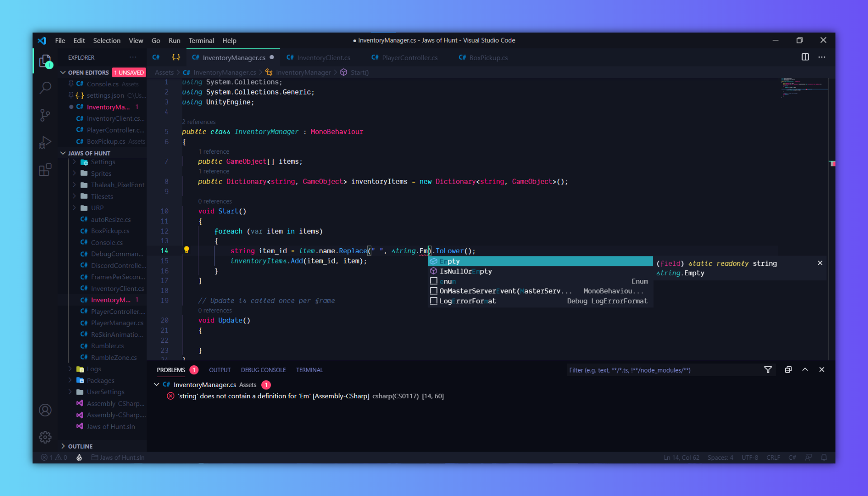
Task: Open Manage settings gear icon
Action: (x=45, y=437)
